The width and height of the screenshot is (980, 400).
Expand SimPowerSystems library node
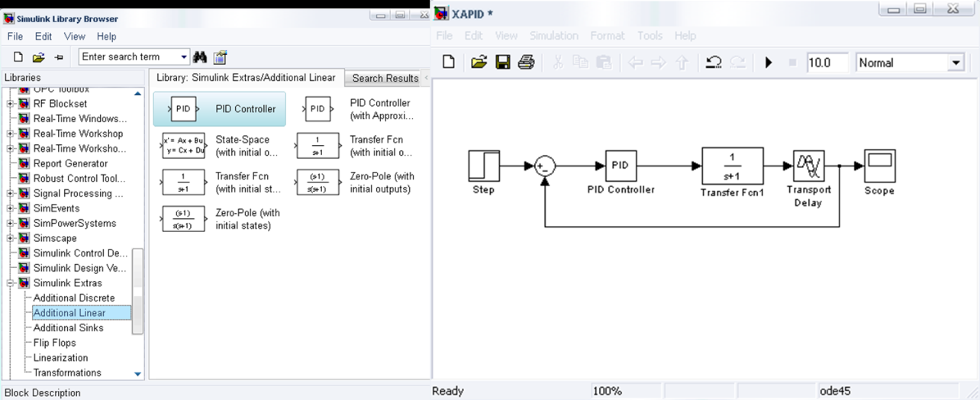[x=11, y=224]
